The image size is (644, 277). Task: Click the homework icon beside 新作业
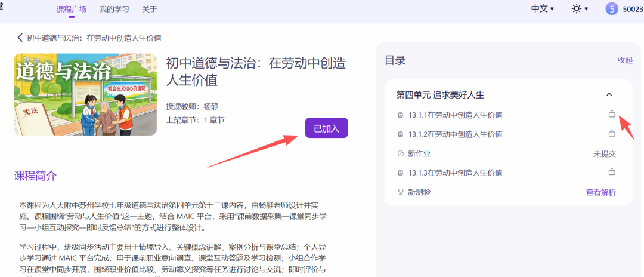(401, 153)
